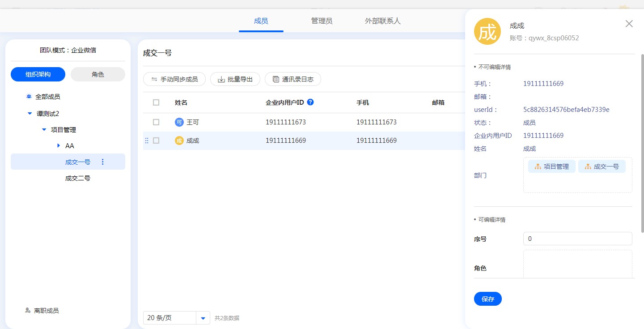Toggle the select-all checkbox in table header
Screen dimensions: 644x329
pos(156,103)
